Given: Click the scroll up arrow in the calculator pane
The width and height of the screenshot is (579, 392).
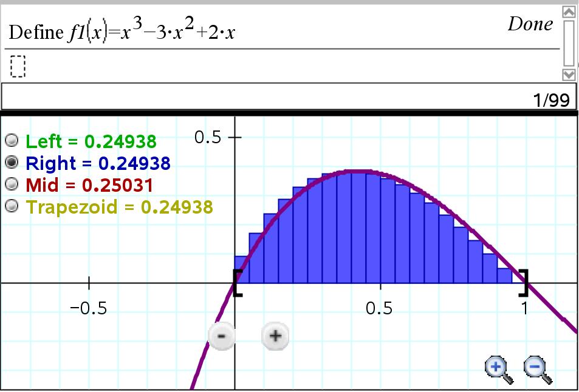Looking at the screenshot, I should [569, 12].
